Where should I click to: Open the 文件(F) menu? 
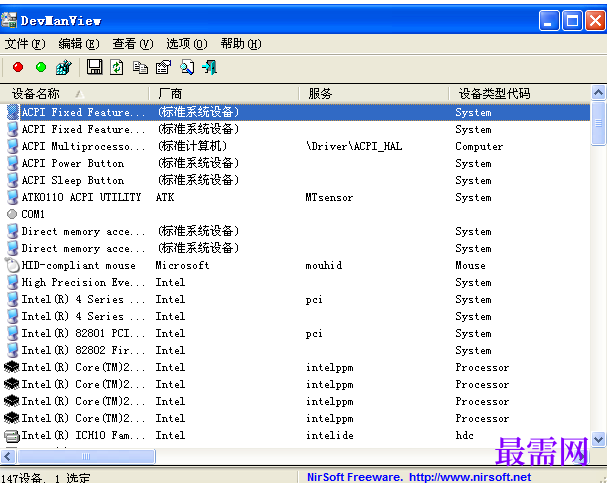pos(25,44)
